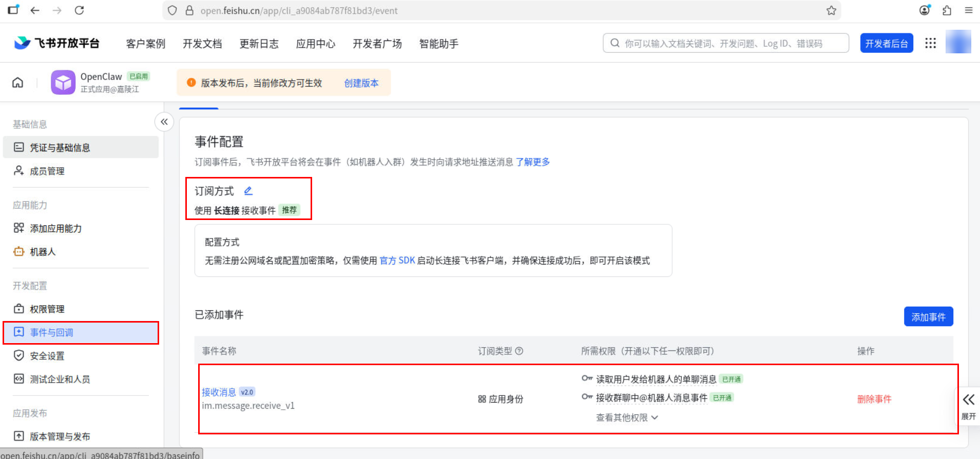
Task: Open 开发文档 in top navigation
Action: point(202,44)
